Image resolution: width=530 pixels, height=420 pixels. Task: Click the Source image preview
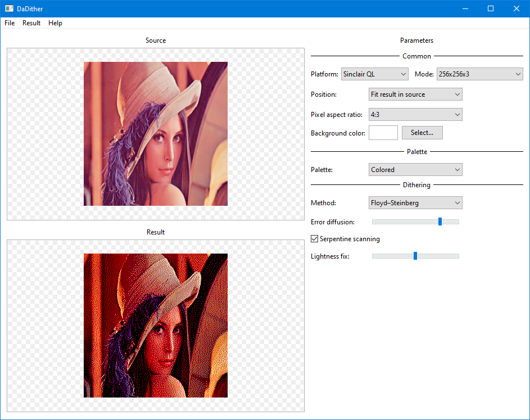pos(156,134)
